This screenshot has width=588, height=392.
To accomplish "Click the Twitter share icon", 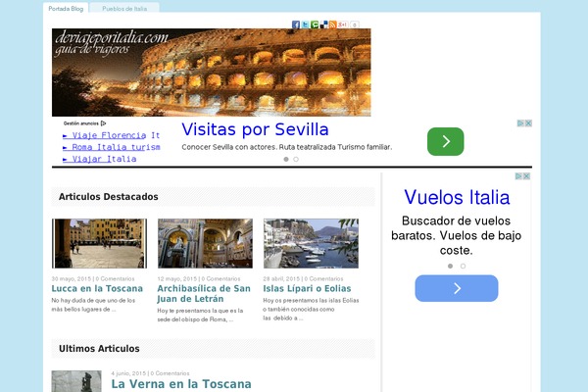I will (x=305, y=24).
